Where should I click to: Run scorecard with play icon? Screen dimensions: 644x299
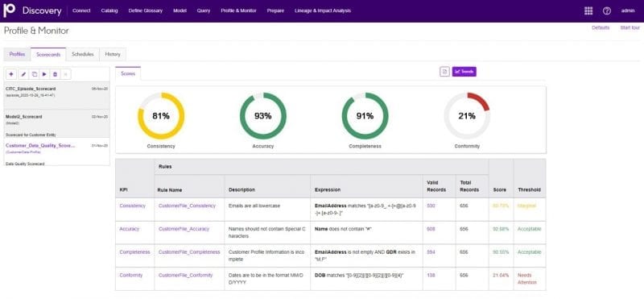(x=44, y=74)
